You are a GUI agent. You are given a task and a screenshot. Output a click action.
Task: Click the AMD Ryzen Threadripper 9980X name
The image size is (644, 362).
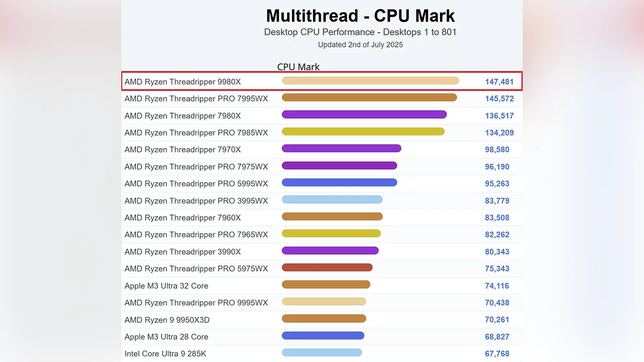(x=182, y=82)
